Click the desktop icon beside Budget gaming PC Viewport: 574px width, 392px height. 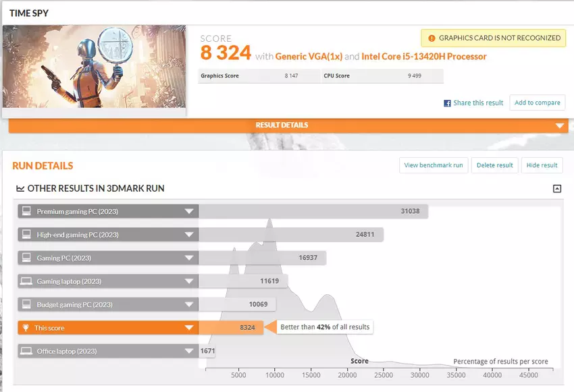click(x=26, y=304)
